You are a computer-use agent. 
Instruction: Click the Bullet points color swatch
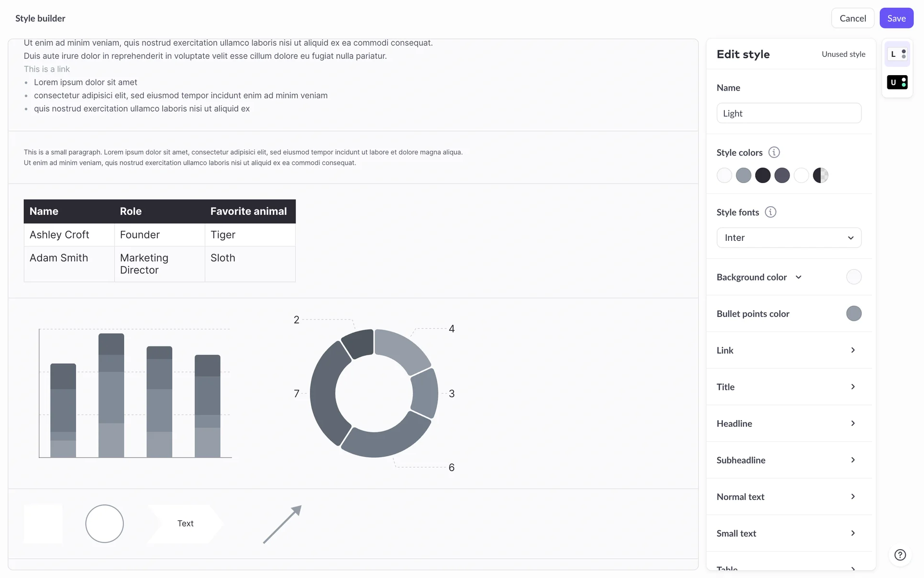[854, 314]
